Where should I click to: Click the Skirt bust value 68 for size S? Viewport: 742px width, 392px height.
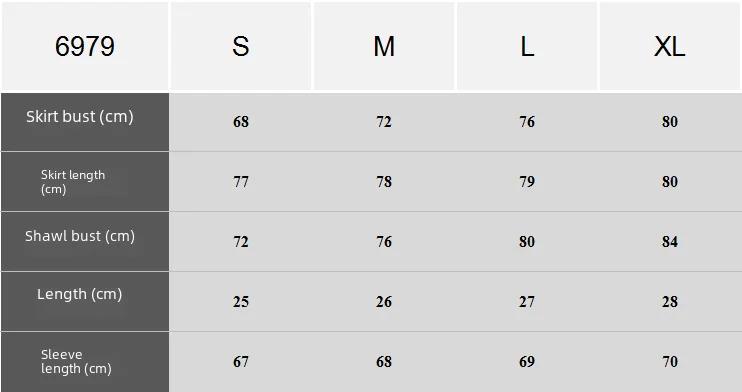[241, 122]
